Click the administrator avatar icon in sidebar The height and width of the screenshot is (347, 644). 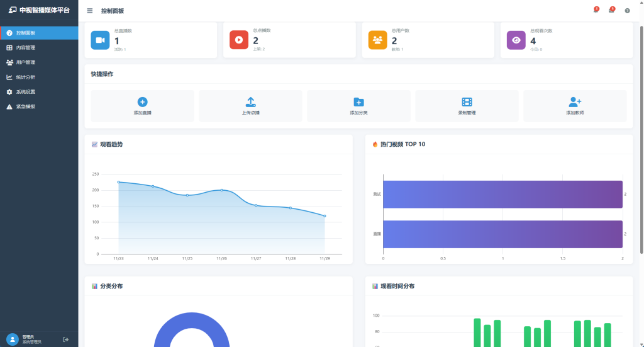tap(13, 339)
